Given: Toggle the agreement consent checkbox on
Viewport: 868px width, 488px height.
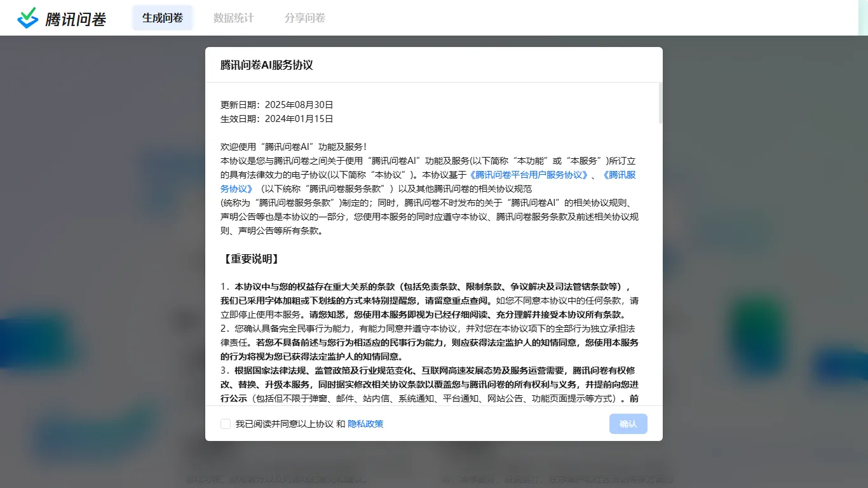Looking at the screenshot, I should [x=226, y=423].
